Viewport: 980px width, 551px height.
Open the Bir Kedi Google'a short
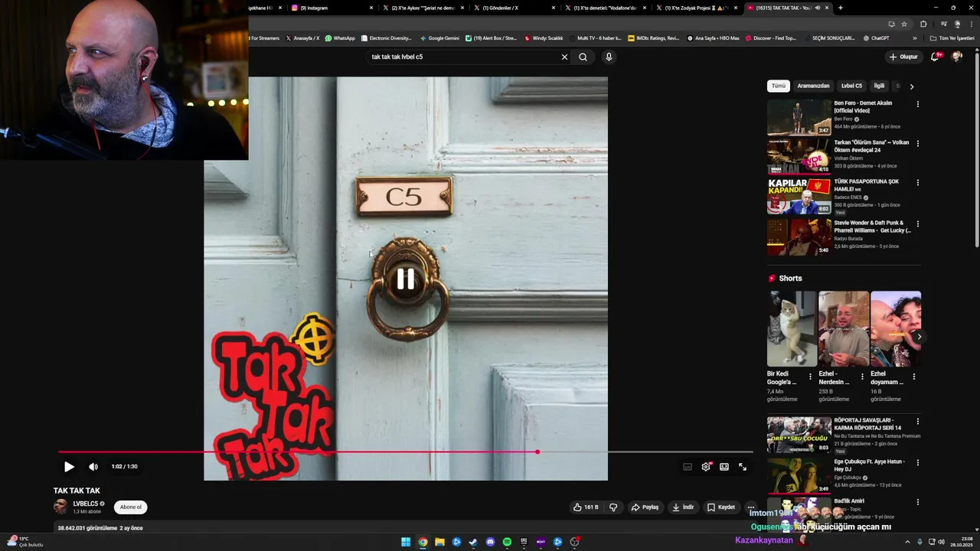pos(792,329)
